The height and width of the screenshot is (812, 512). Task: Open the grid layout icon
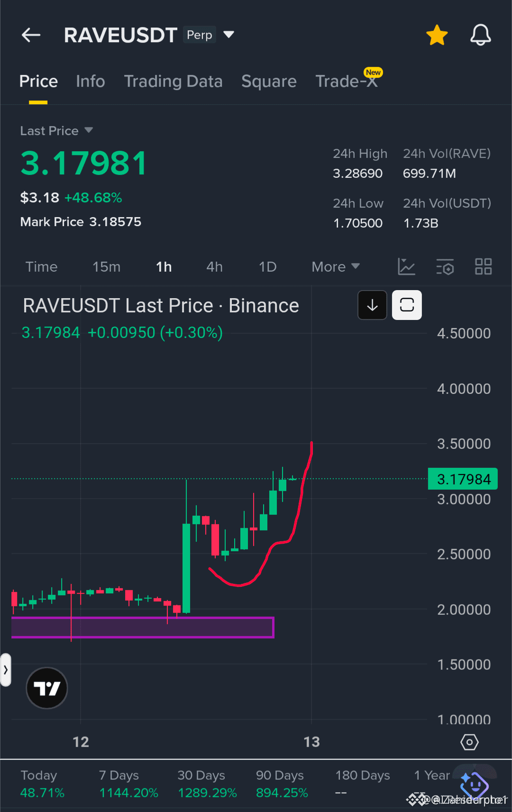point(484,267)
